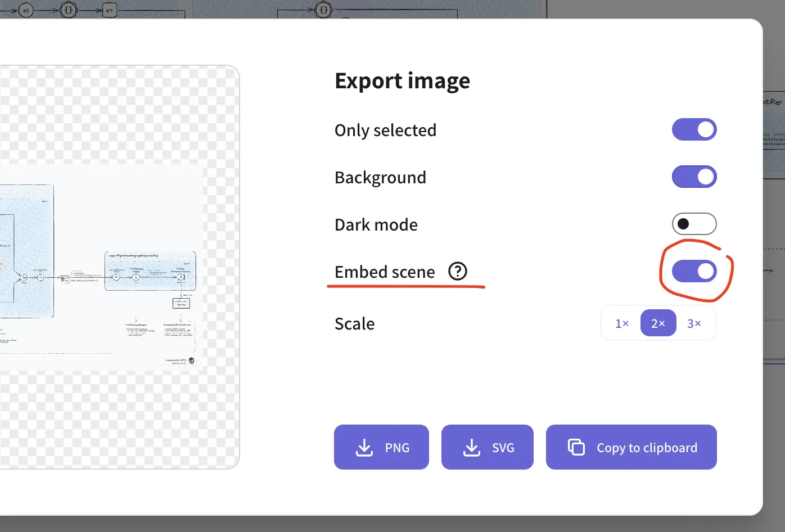Click the download icon inside the SVG button

[x=471, y=447]
